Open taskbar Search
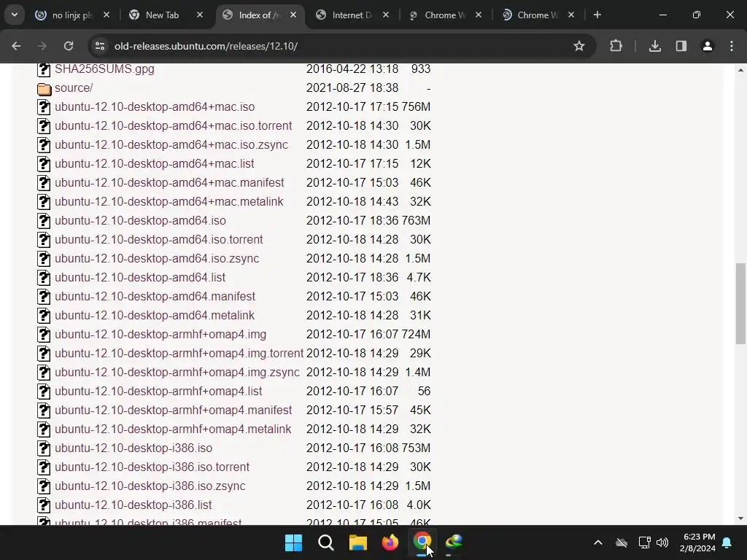The width and height of the screenshot is (747, 560). [x=326, y=542]
